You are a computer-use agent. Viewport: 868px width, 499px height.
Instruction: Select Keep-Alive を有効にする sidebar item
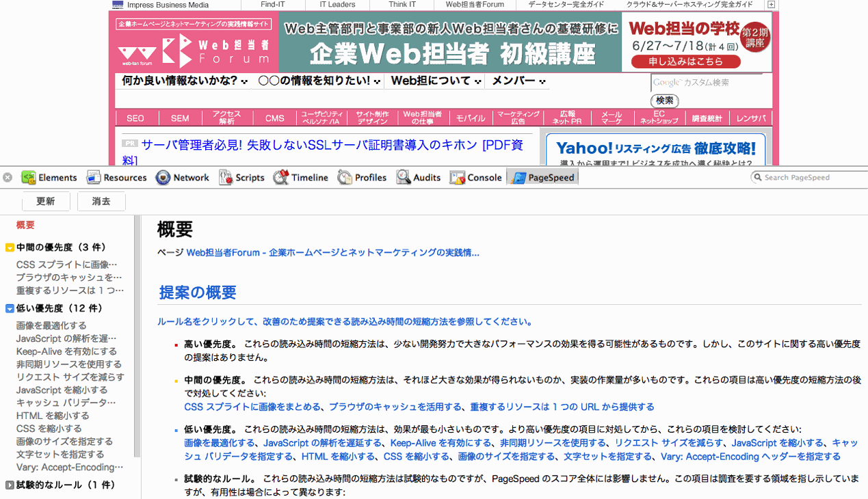(x=66, y=351)
